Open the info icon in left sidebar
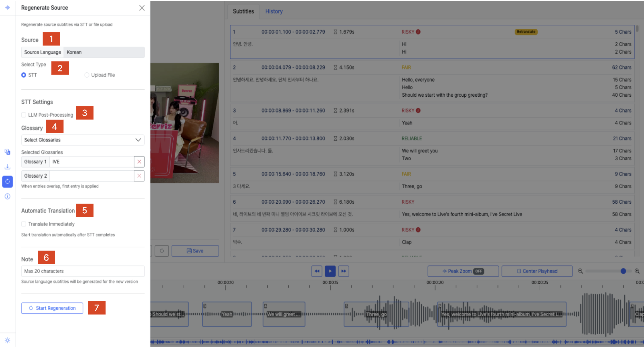 (8, 196)
